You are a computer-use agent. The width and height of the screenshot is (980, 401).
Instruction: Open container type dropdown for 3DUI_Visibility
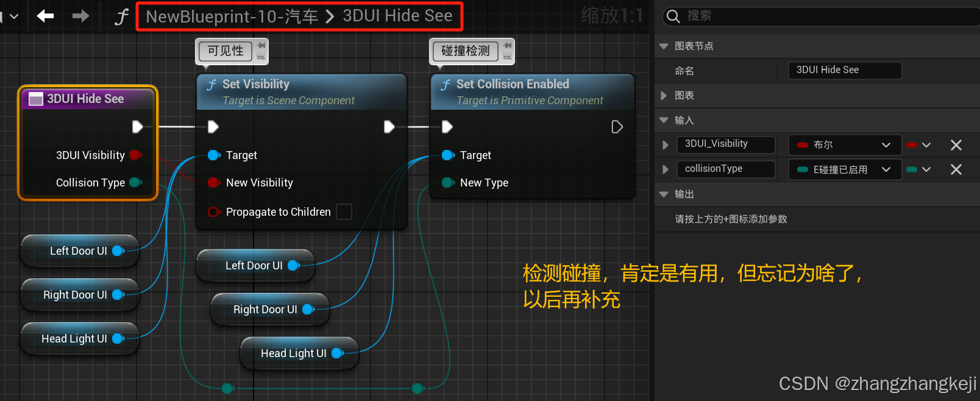pos(918,145)
